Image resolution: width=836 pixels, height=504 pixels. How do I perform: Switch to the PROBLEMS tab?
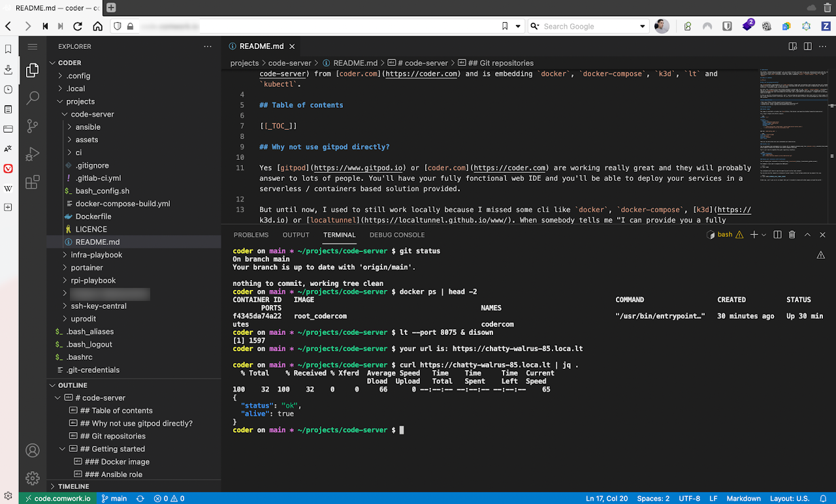tap(251, 235)
